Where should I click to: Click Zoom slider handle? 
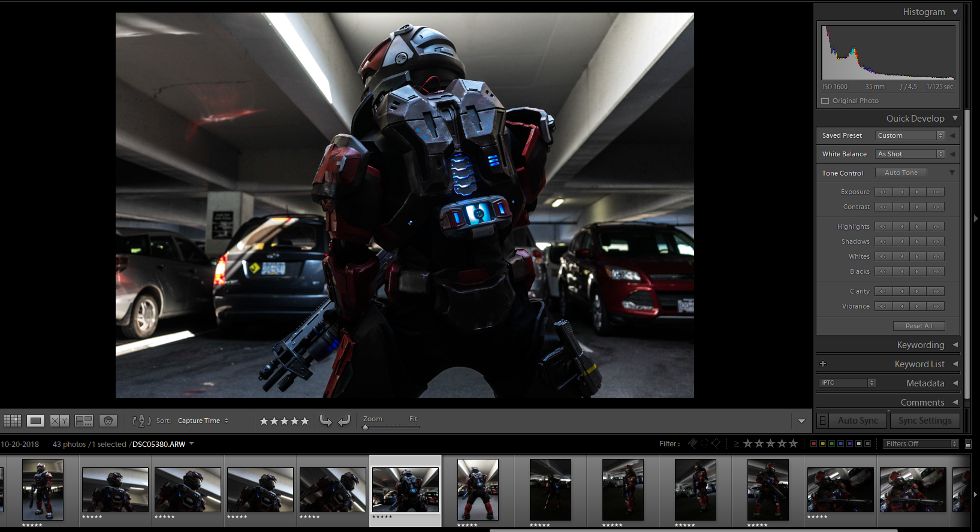pos(365,427)
